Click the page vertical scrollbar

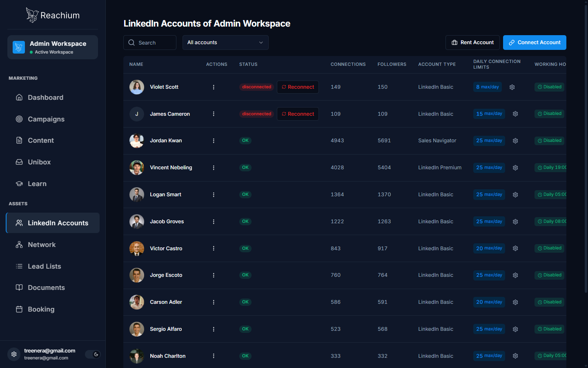pos(586,148)
